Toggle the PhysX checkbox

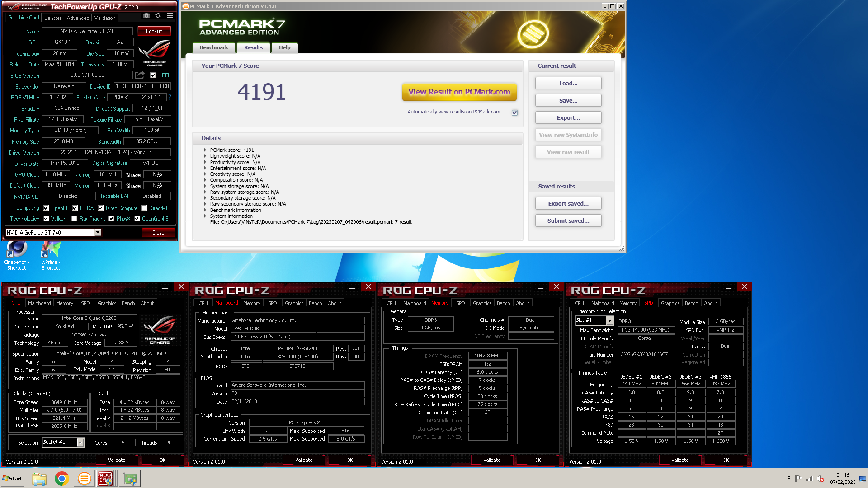tap(112, 219)
